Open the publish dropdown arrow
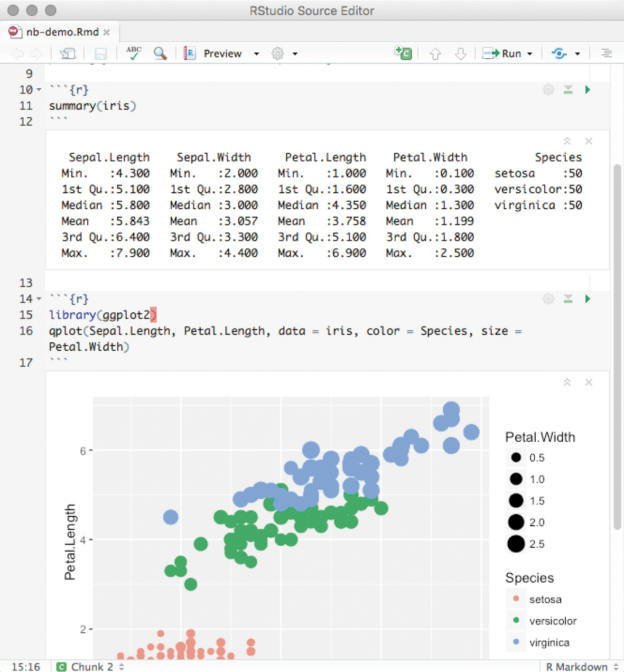This screenshot has height=672, width=624. [578, 54]
